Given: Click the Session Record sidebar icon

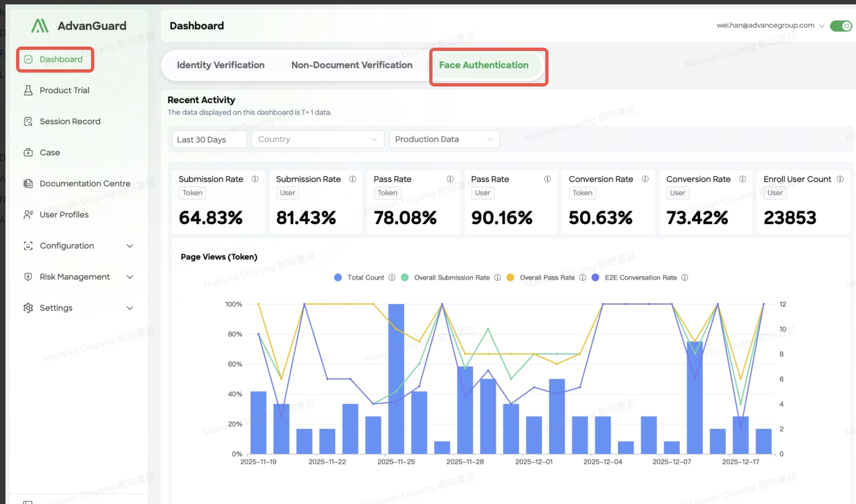Looking at the screenshot, I should pos(28,122).
